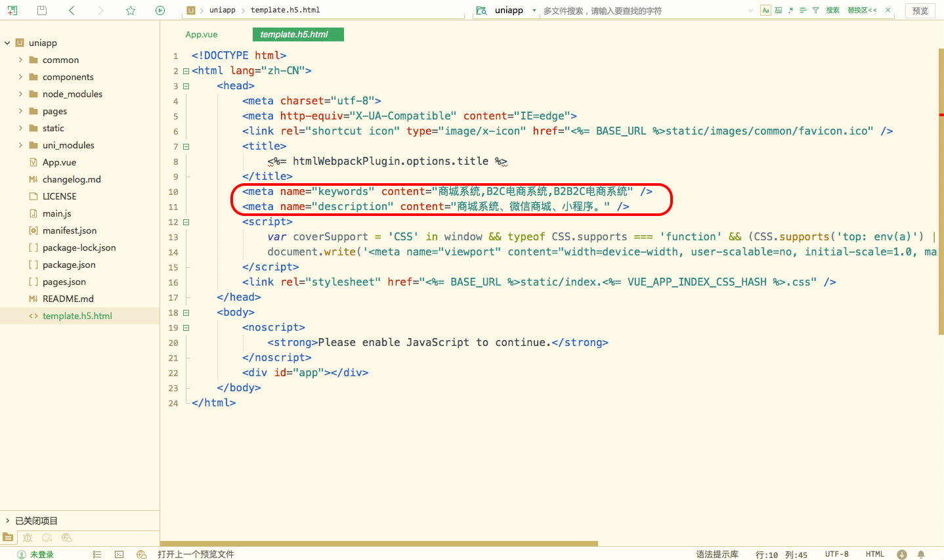
Task: Click the multi-file search input field
Action: point(643,11)
